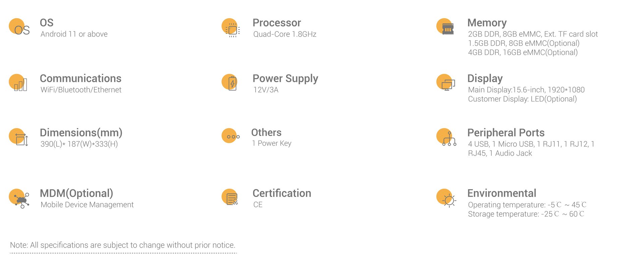Click the Processor chip icon
Screen dimensions: 644x271
click(x=231, y=27)
